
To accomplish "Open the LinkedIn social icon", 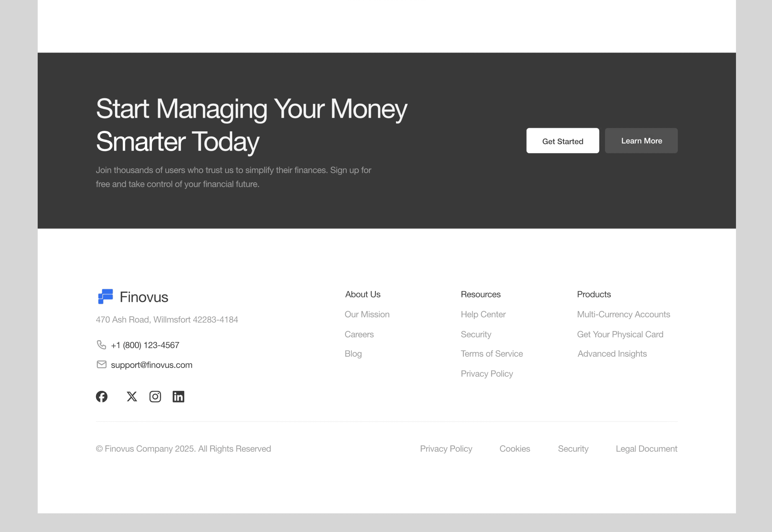I will (x=178, y=396).
